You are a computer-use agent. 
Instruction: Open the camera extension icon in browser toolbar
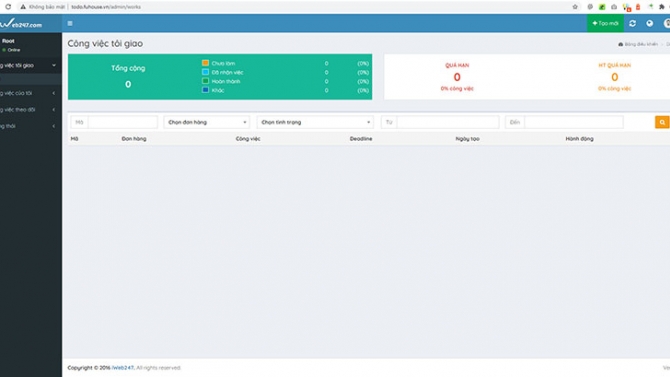614,7
